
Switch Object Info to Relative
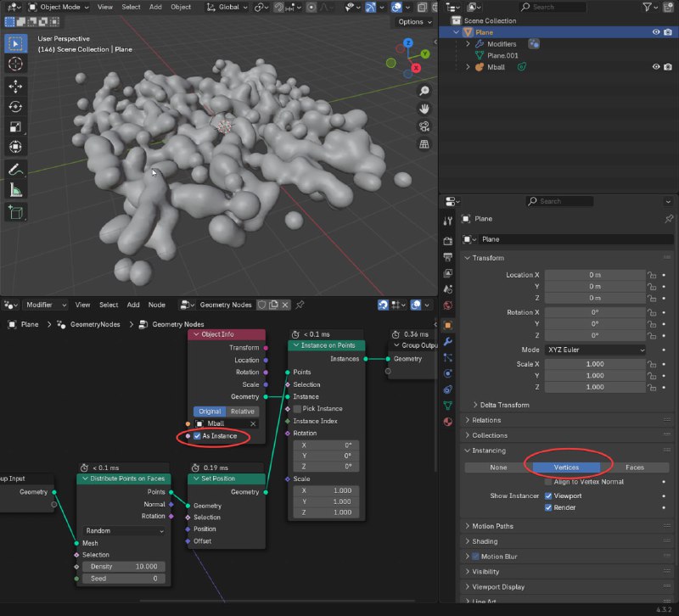(242, 412)
